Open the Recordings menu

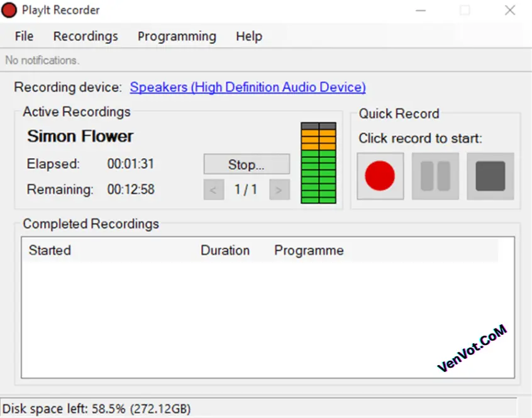tap(86, 37)
